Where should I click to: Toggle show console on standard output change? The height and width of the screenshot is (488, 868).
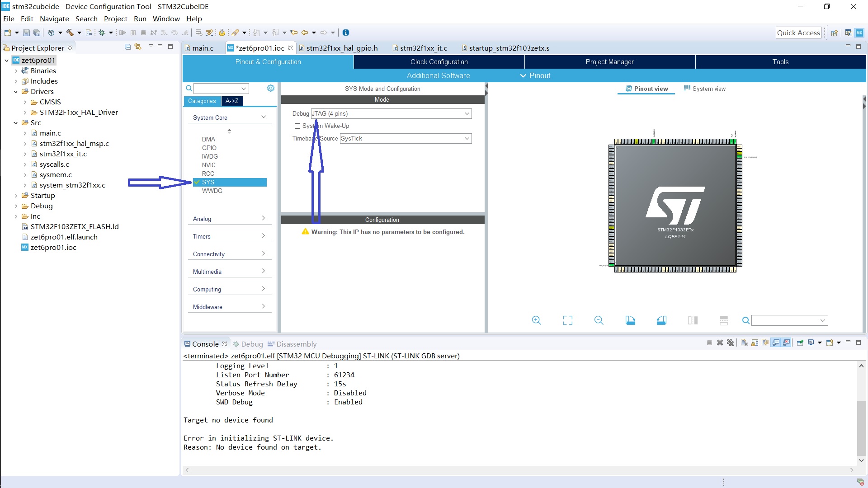pos(776,343)
